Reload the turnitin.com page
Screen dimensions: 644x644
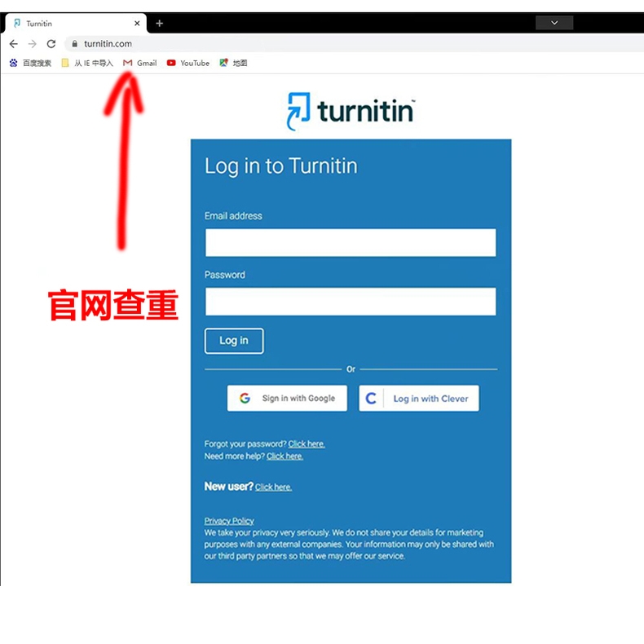(51, 43)
